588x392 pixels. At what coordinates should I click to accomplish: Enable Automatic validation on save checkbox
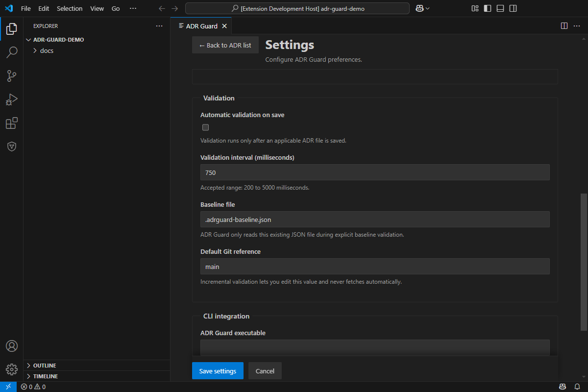pos(206,127)
